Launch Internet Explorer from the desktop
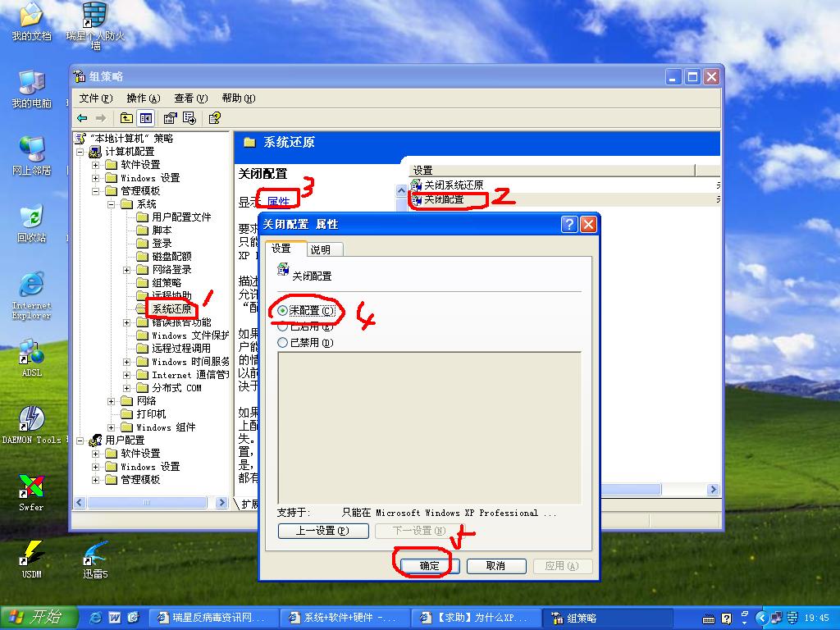The height and width of the screenshot is (630, 840). [x=31, y=295]
